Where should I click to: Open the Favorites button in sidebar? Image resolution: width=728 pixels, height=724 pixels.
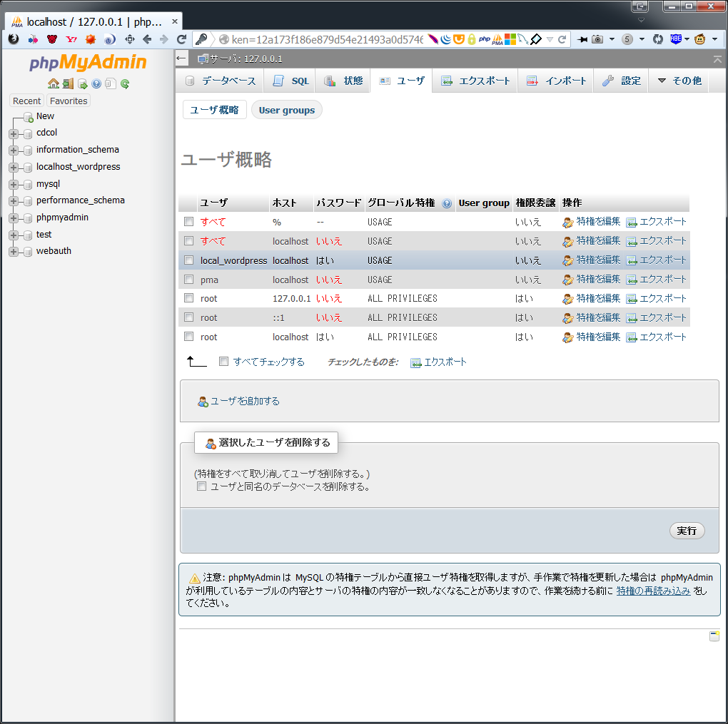tap(69, 101)
